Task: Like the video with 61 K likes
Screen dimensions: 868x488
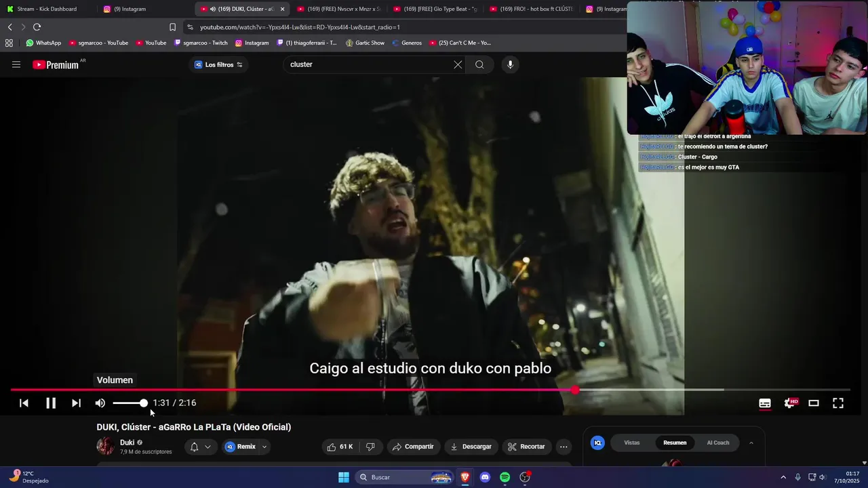Action: click(340, 447)
